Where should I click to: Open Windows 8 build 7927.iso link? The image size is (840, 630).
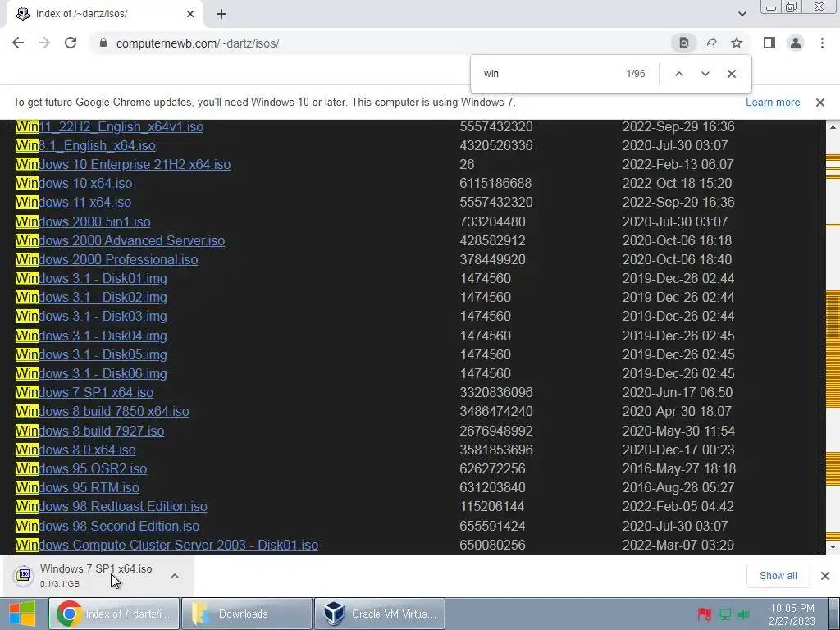[x=89, y=431]
